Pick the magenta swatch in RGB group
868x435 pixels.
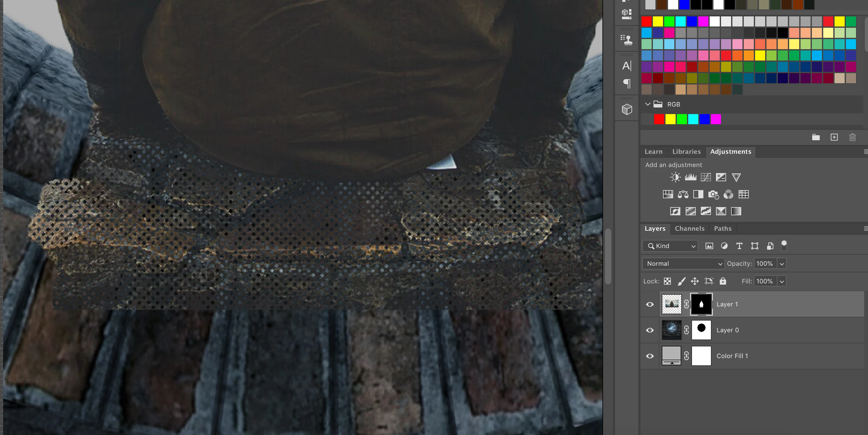(716, 119)
